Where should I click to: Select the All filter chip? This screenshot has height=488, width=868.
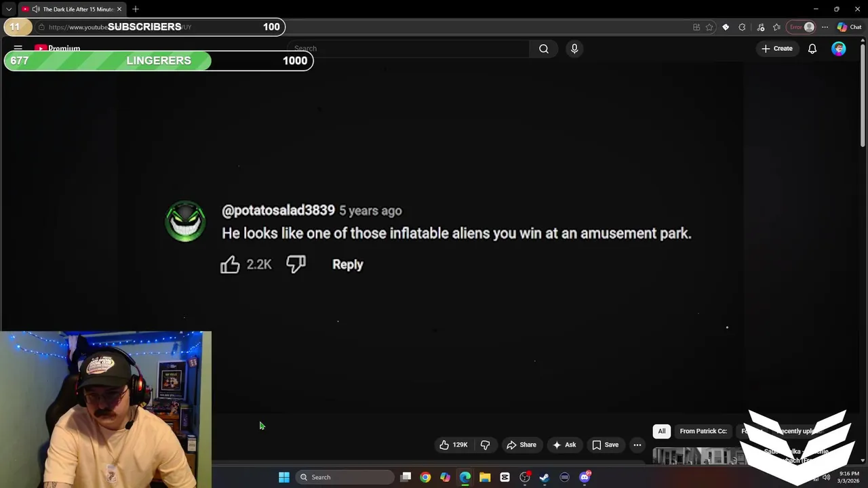[x=662, y=431]
